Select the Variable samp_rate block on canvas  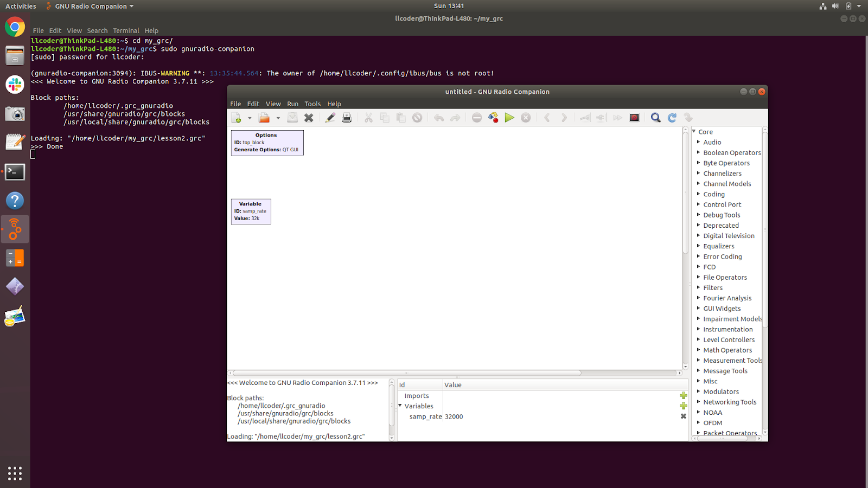[251, 211]
